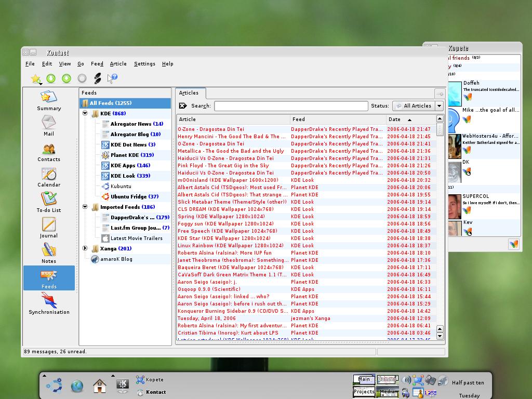Open the Home folder panel icon
Viewport: 532px width, 399px height.
(x=99, y=386)
